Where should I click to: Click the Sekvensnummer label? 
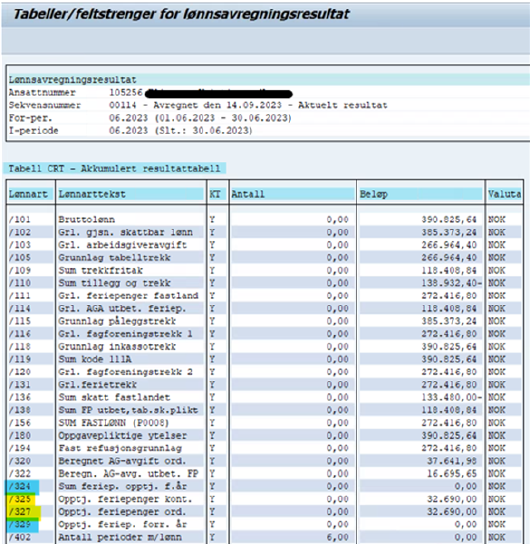coord(45,105)
